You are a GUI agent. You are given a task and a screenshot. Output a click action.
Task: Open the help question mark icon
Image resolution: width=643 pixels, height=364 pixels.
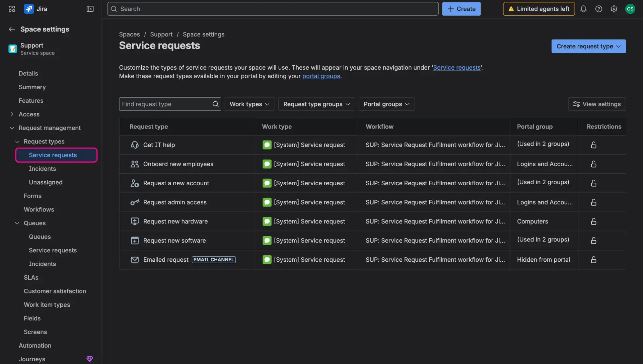pos(599,9)
